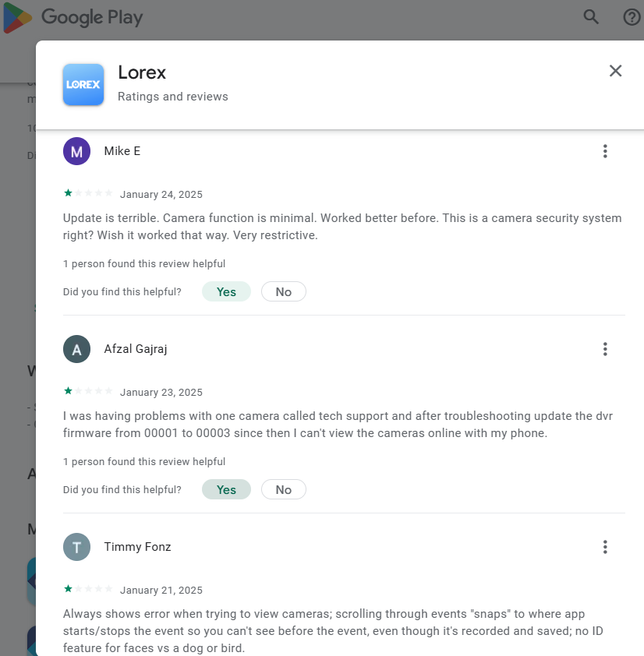644x656 pixels.
Task: Open the search icon in header
Action: point(591,17)
